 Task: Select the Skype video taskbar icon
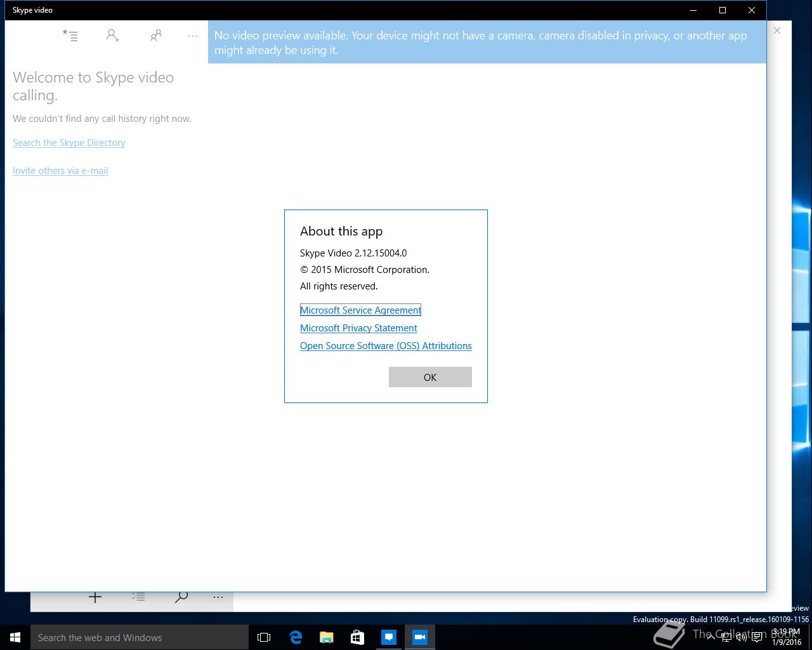pos(420,637)
